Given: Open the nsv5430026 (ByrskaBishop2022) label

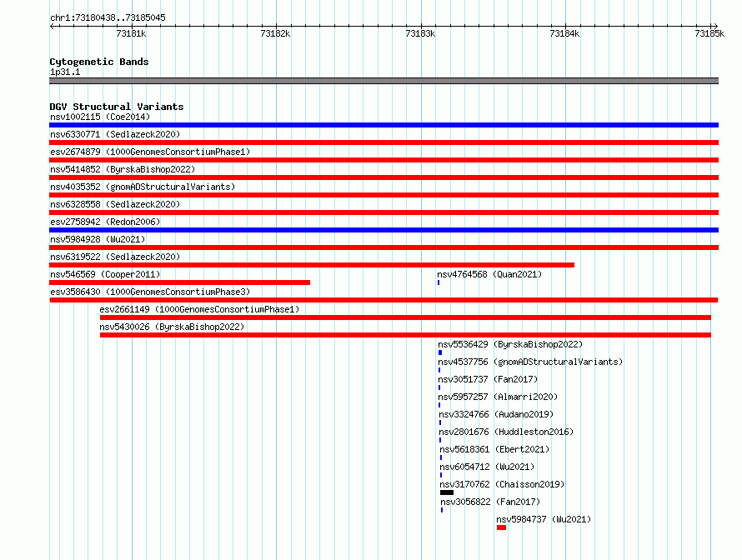Looking at the screenshot, I should click(x=172, y=327).
